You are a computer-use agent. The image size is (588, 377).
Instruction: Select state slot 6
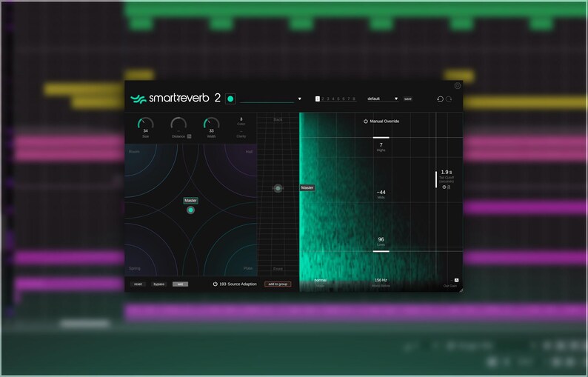pos(344,99)
